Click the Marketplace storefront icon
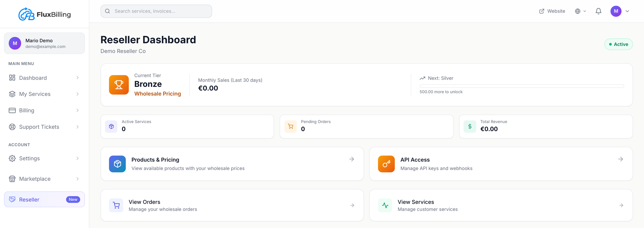 pyautogui.click(x=12, y=179)
